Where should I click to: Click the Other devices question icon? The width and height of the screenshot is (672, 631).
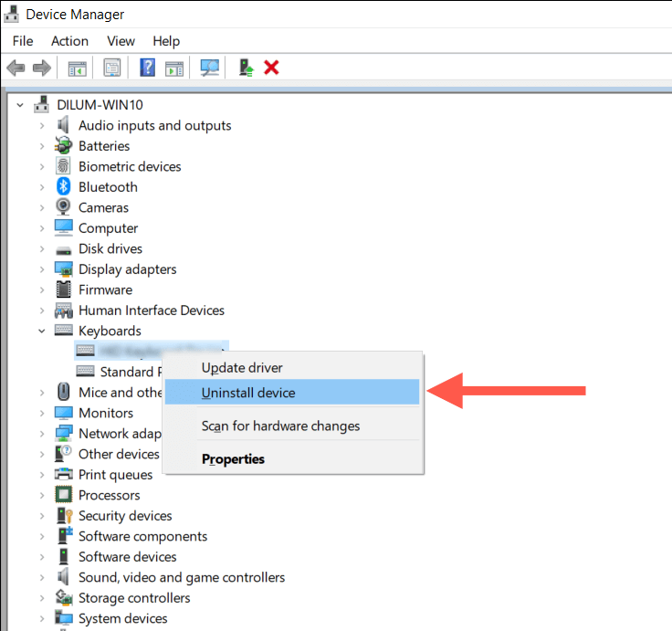tap(63, 454)
